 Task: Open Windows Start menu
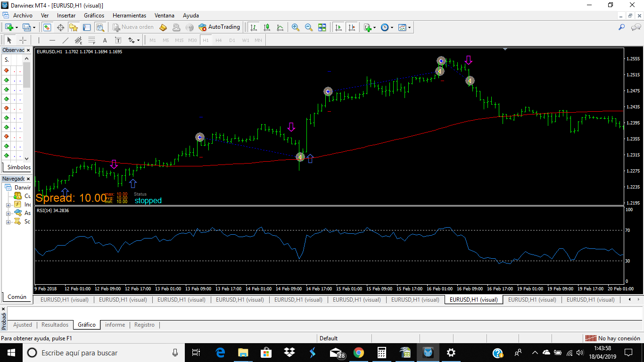11,353
